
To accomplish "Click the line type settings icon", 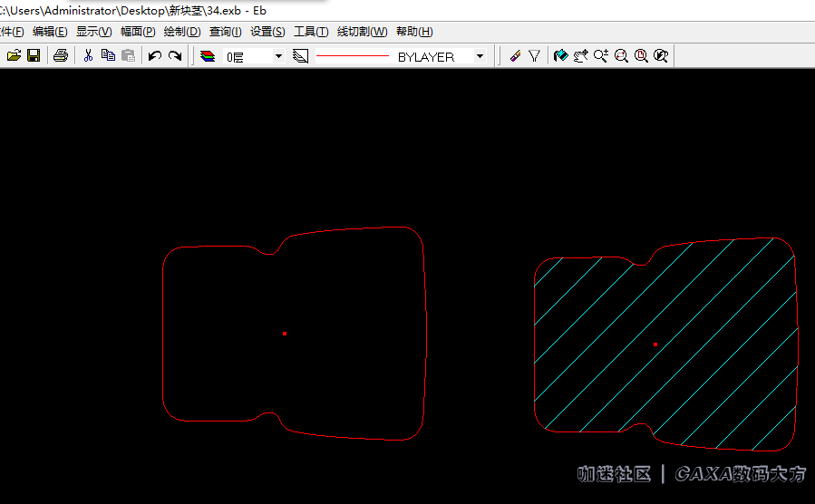I will point(301,56).
